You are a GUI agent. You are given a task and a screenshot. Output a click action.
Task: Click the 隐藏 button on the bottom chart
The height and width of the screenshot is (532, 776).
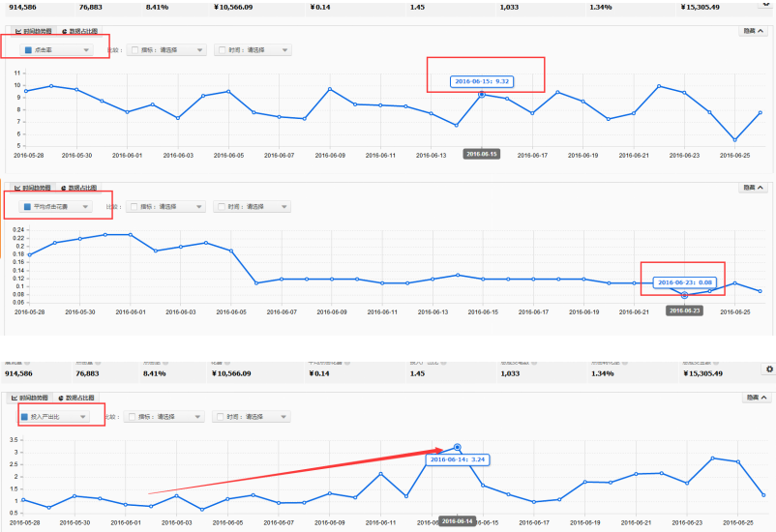point(753,398)
